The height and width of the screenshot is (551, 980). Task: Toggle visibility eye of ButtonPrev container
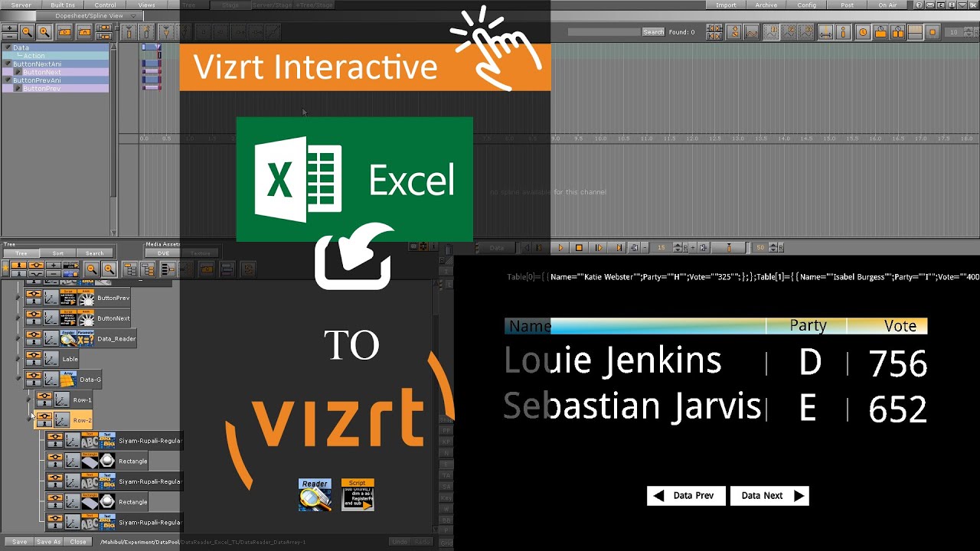tap(34, 295)
